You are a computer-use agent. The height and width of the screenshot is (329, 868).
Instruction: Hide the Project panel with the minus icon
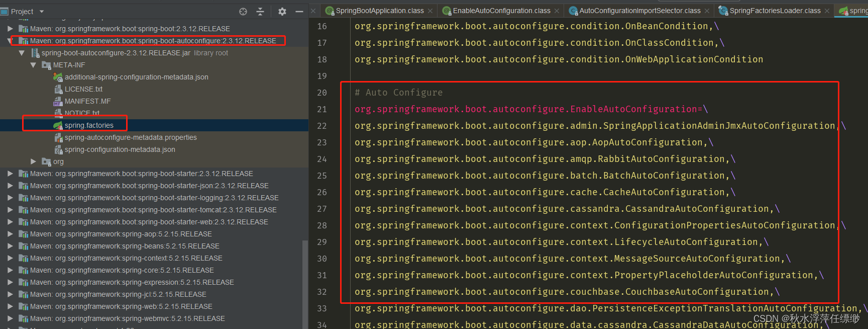coord(299,11)
